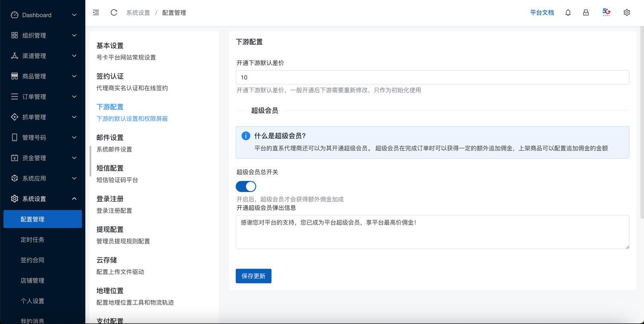Click the Dashboard gauge icon
The image size is (644, 324).
click(14, 15)
